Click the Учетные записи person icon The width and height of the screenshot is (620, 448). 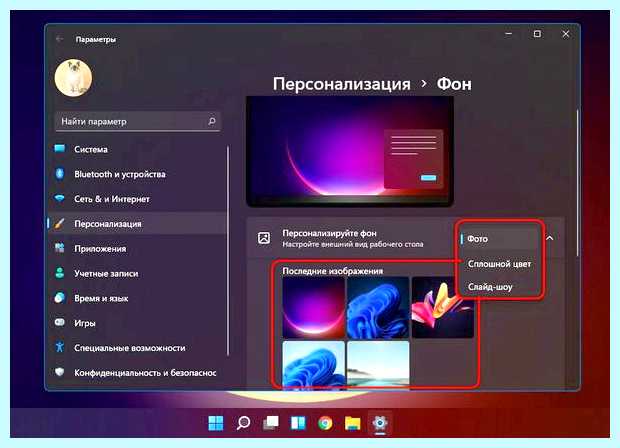(60, 273)
